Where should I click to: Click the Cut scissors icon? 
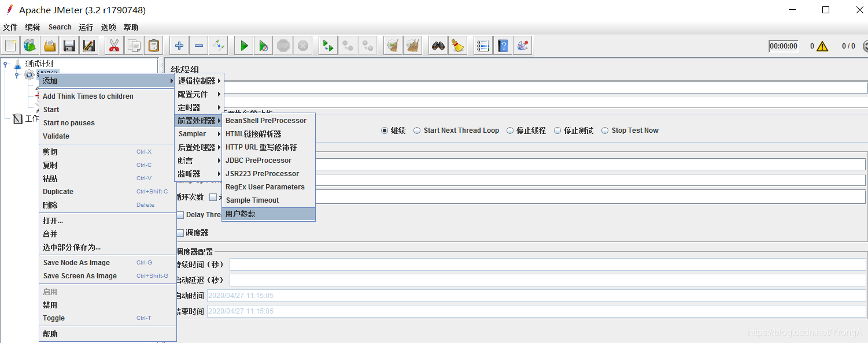114,45
